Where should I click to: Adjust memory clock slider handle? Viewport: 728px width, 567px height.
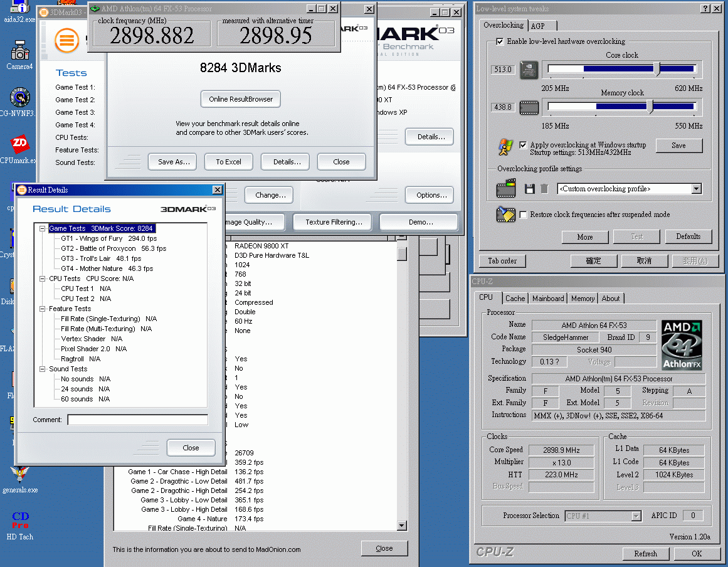click(x=650, y=107)
